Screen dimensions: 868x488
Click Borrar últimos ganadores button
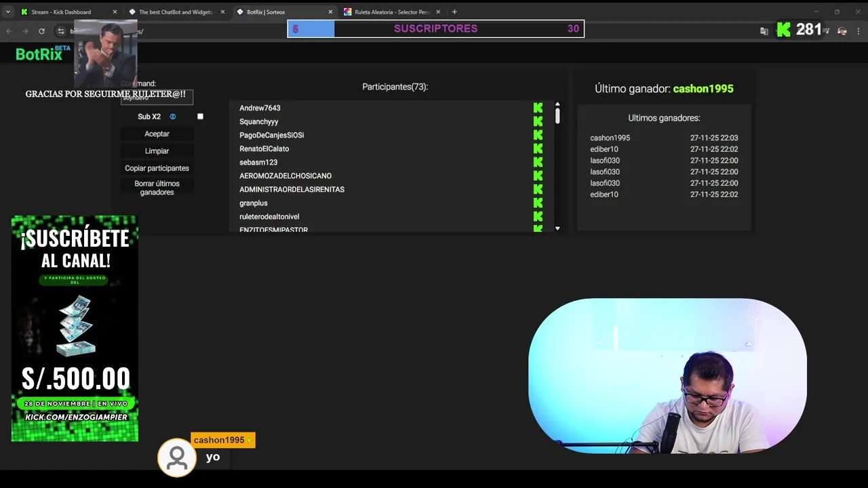(x=157, y=188)
